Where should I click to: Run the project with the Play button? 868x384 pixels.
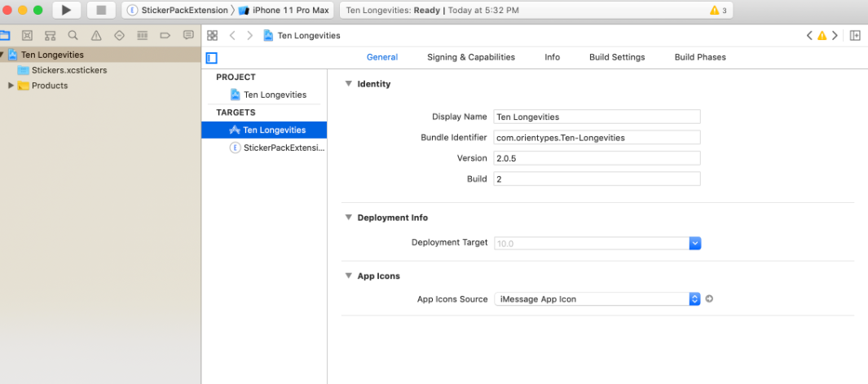pos(67,10)
